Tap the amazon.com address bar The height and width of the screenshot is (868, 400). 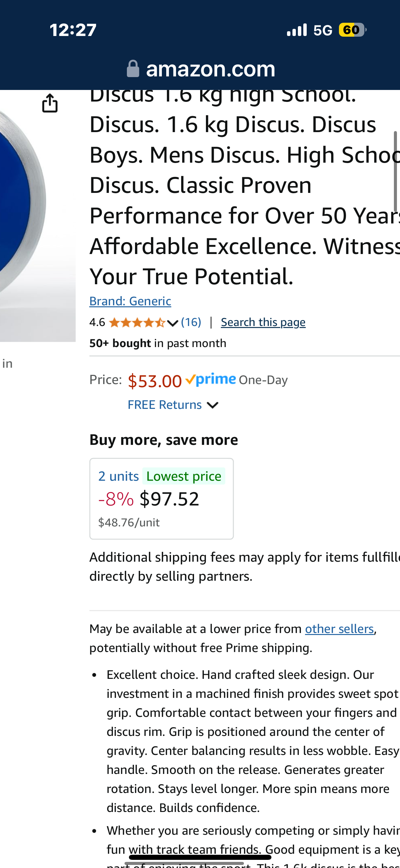pos(200,69)
